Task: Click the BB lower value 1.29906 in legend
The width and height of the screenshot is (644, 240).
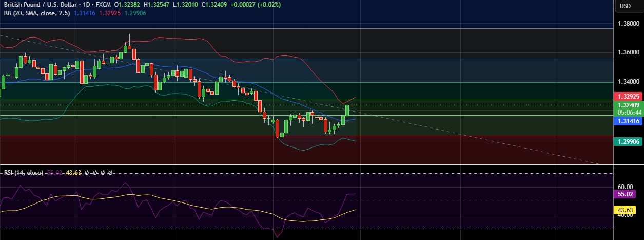Action: click(135, 13)
